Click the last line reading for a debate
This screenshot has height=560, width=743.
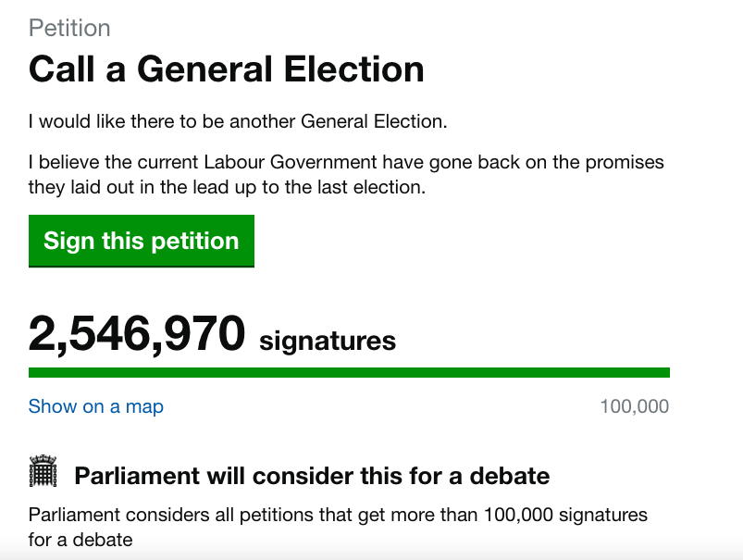click(80, 539)
